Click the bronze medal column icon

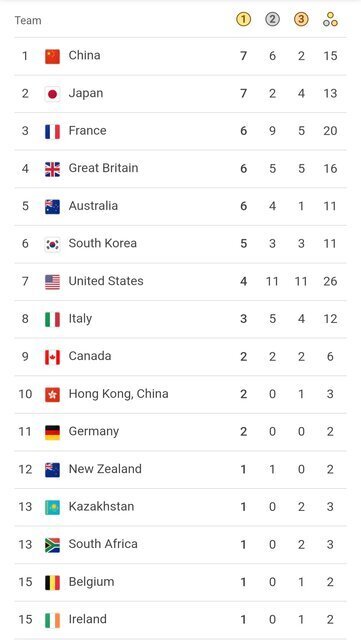301,19
